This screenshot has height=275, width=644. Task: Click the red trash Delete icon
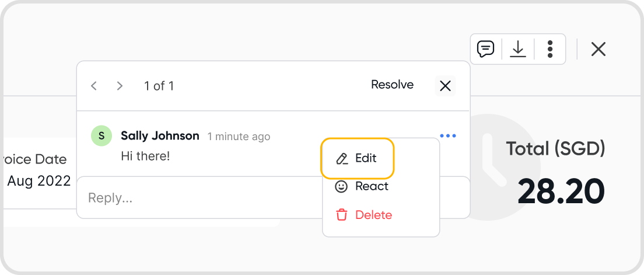coord(341,215)
